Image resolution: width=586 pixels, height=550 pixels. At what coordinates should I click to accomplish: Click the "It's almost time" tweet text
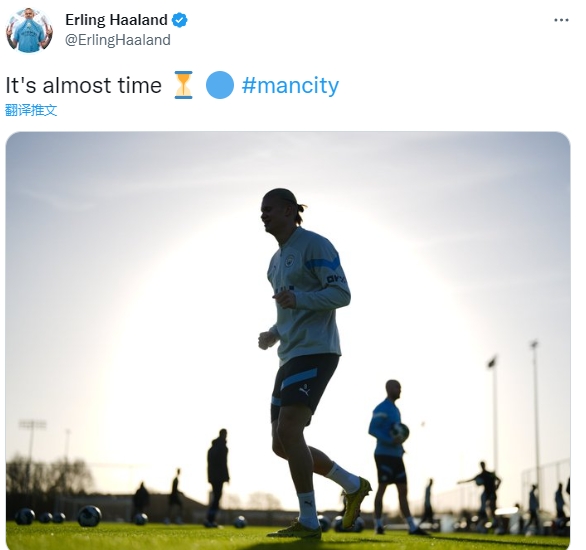(83, 86)
